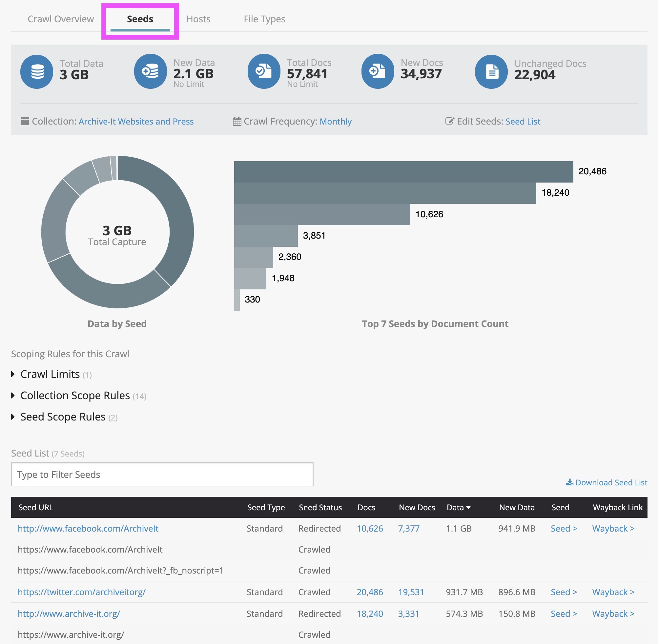Image resolution: width=658 pixels, height=644 pixels.
Task: Click the Total Data database icon
Action: (x=36, y=72)
